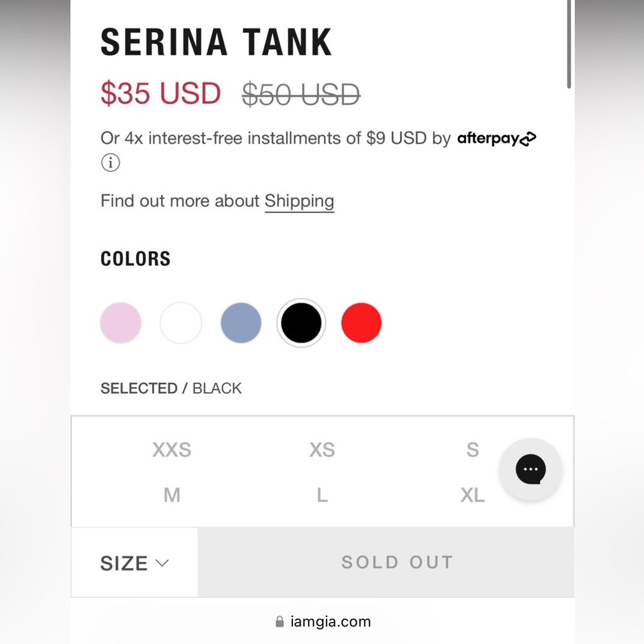Click the Afterpay info circle icon
The height and width of the screenshot is (644, 644).
point(111,163)
